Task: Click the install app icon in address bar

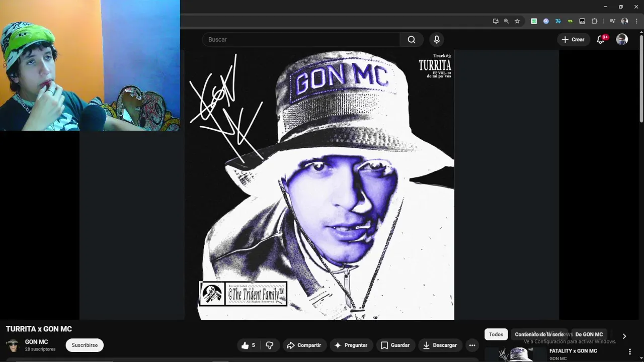Action: click(x=496, y=21)
